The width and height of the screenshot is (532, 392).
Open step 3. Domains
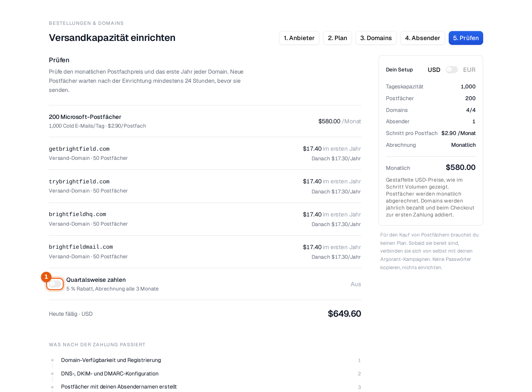tap(376, 38)
